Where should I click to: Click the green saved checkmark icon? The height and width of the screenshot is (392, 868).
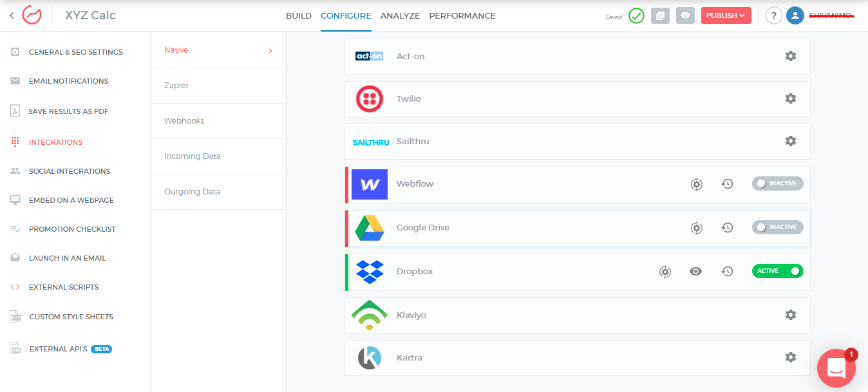coord(636,15)
